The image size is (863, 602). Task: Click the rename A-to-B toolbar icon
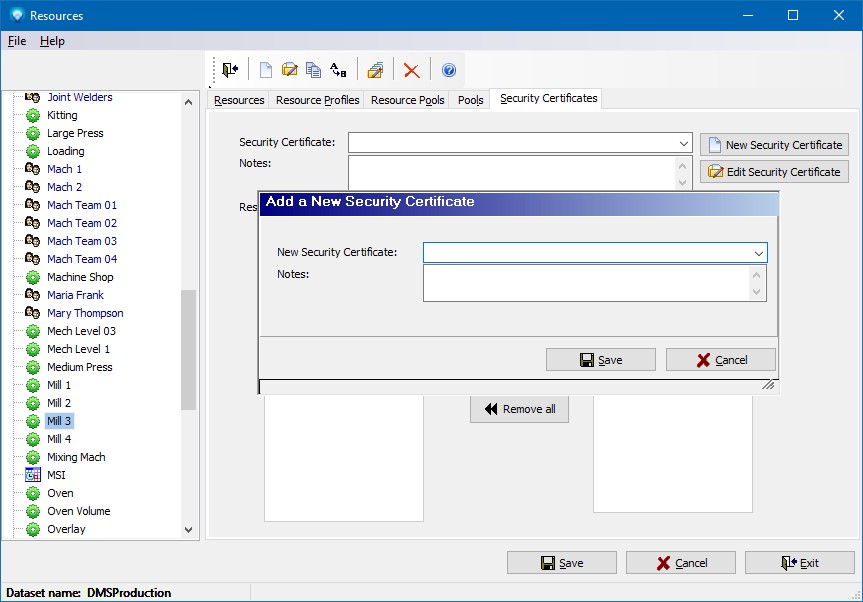pyautogui.click(x=338, y=70)
